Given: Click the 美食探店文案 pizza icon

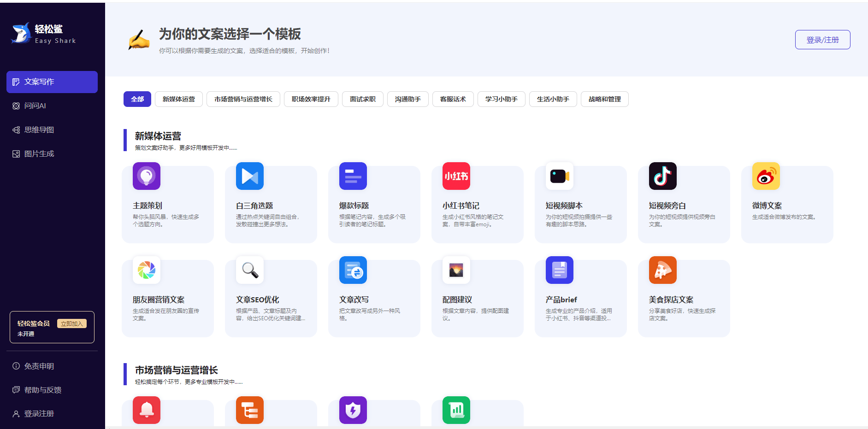Looking at the screenshot, I should click(662, 270).
